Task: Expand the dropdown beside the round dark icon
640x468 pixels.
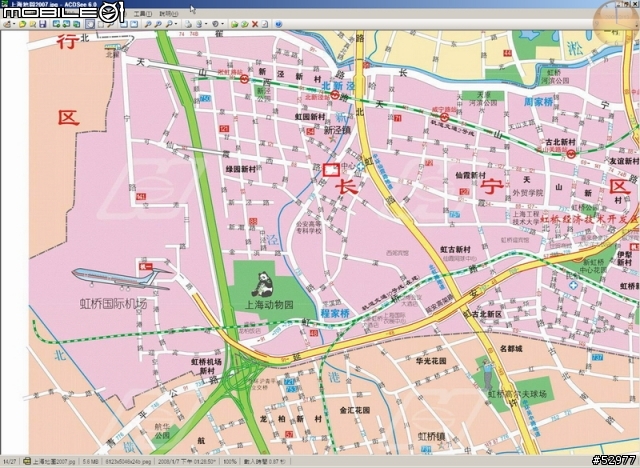Action: tap(222, 24)
